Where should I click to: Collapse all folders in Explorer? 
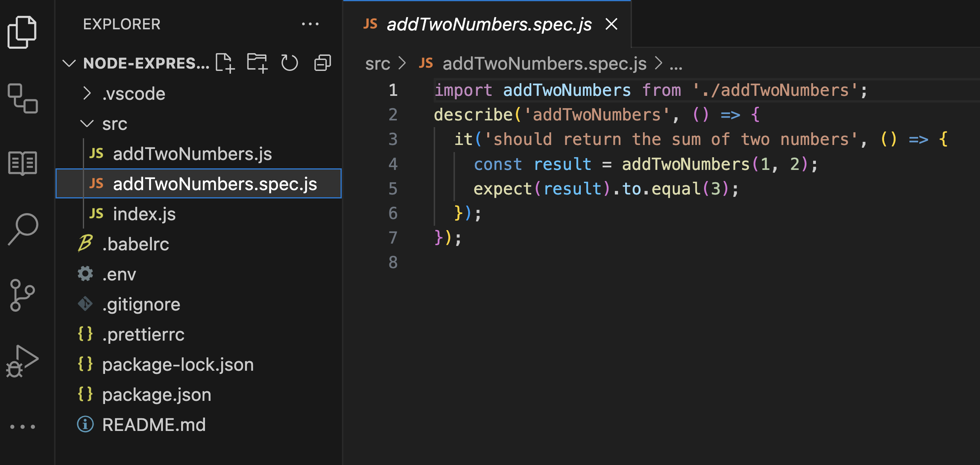[322, 63]
